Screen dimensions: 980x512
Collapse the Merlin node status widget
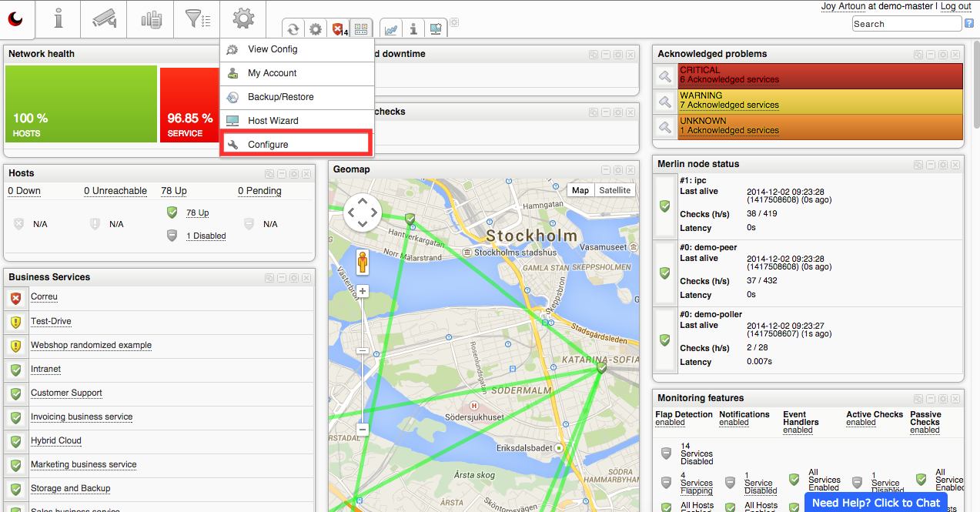[930, 165]
